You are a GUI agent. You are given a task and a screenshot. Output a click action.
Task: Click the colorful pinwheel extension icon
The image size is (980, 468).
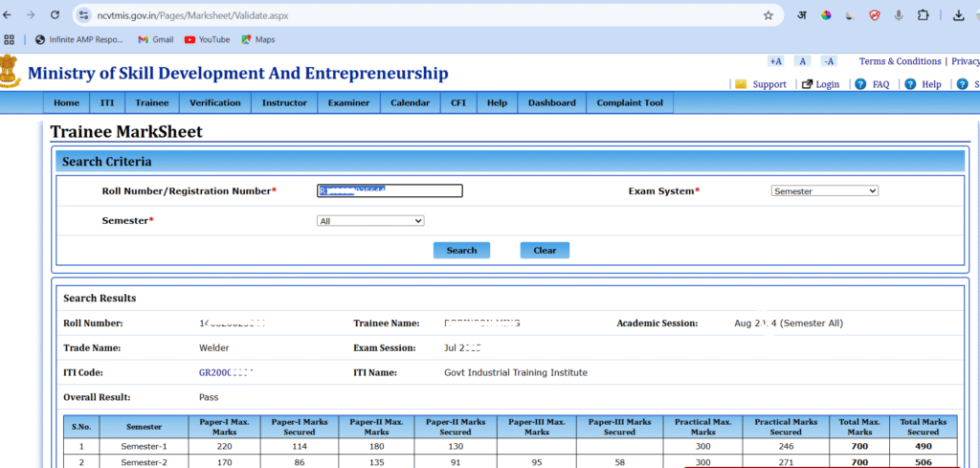pyautogui.click(x=826, y=15)
